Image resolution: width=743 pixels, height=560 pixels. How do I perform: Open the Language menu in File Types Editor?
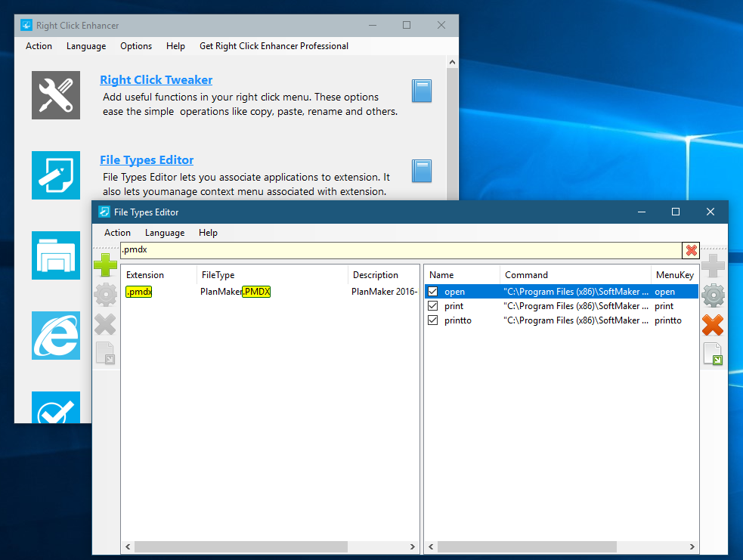[165, 233]
